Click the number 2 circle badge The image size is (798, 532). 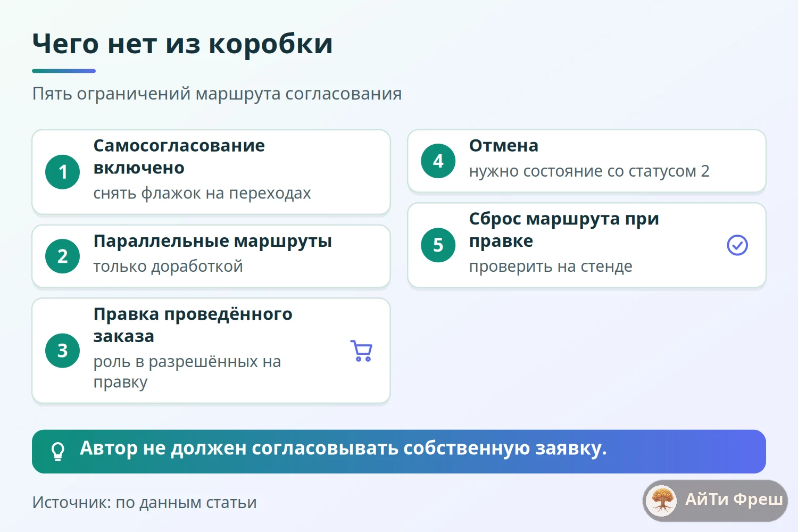click(x=63, y=256)
